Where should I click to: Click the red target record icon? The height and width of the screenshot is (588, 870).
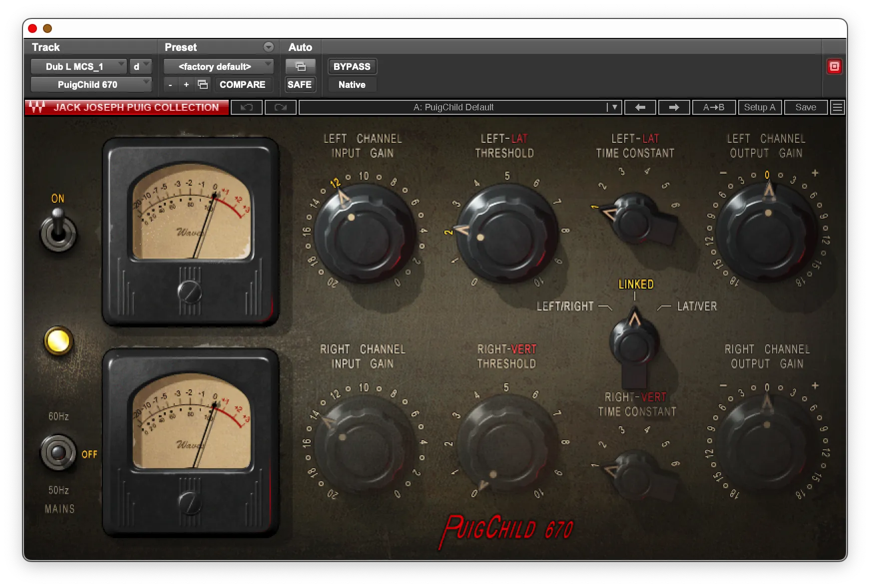click(x=834, y=66)
